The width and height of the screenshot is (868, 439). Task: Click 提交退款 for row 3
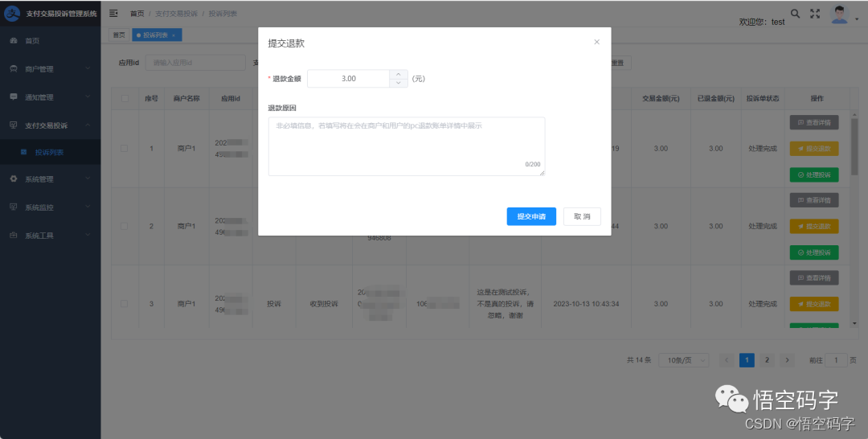[814, 304]
